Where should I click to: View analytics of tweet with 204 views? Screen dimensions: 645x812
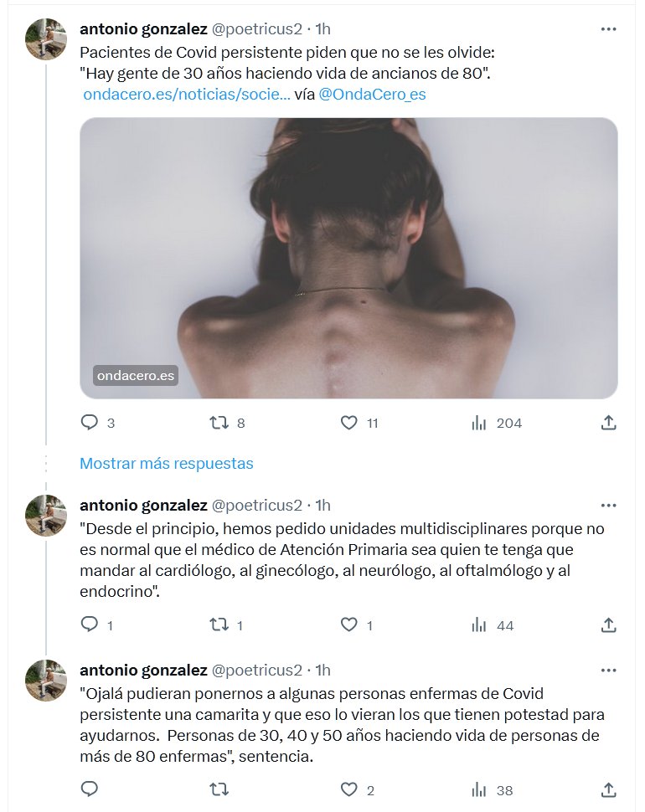[479, 423]
